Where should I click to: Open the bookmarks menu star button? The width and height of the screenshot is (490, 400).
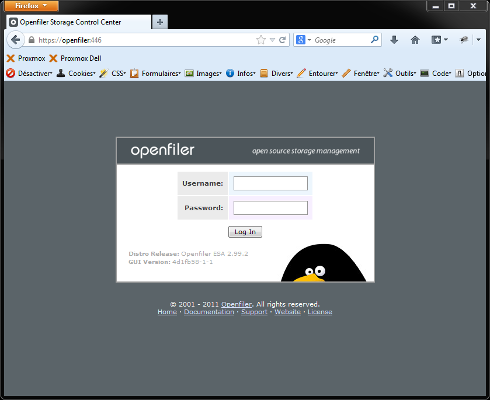pos(439,40)
